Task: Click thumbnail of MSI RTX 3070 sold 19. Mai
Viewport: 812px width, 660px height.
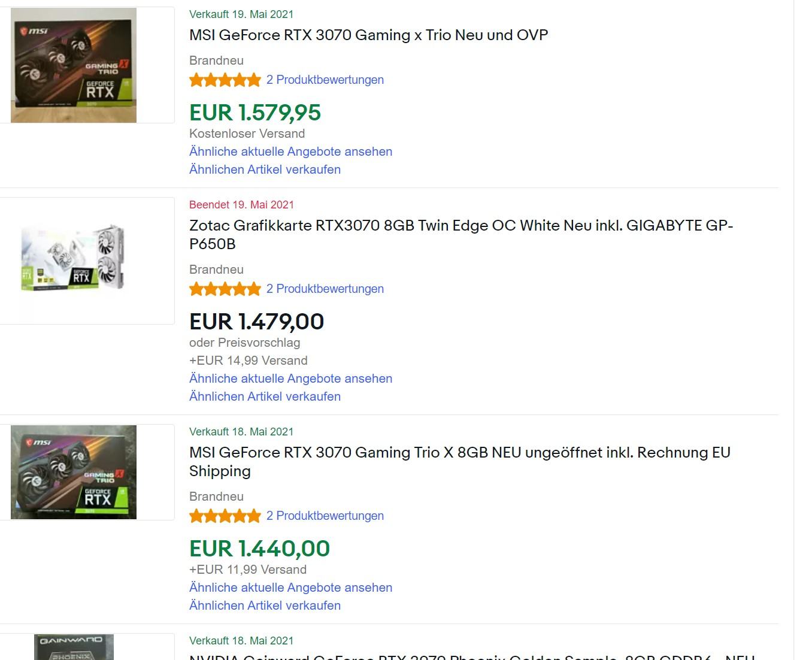Action: (x=74, y=65)
